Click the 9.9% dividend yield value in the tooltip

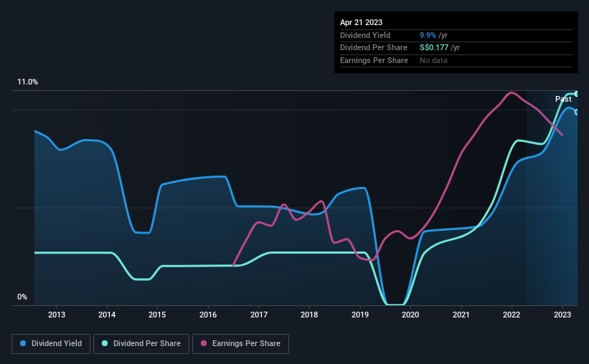coord(428,35)
